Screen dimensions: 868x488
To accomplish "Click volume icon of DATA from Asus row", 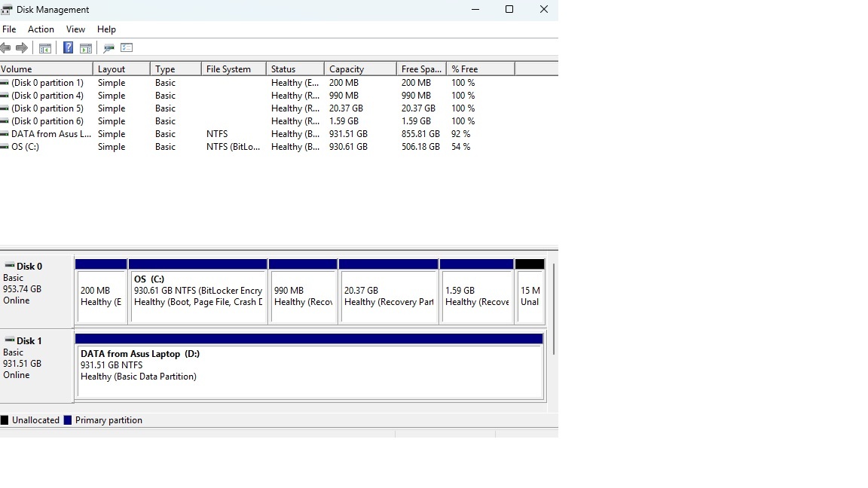I will click(x=5, y=134).
